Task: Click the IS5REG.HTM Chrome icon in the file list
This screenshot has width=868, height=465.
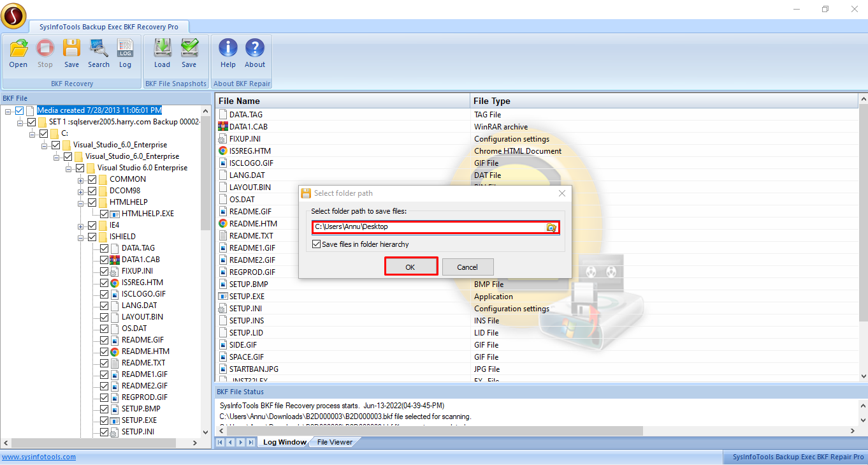Action: (x=223, y=151)
